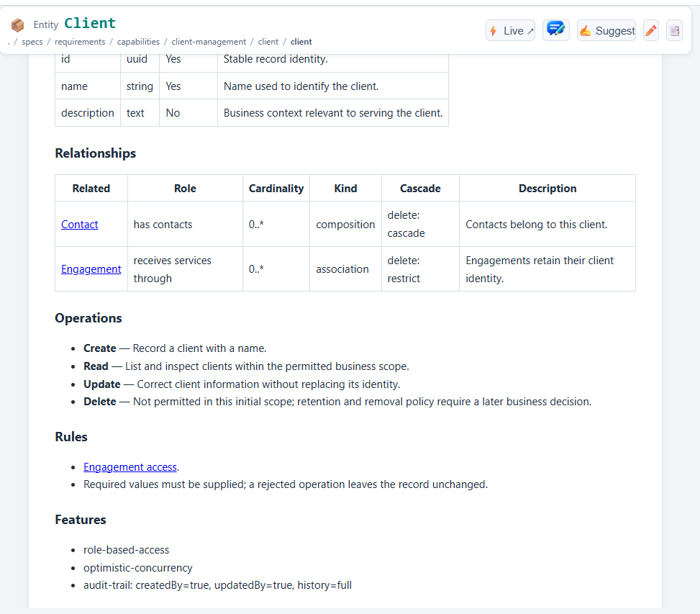This screenshot has height=614, width=700.
Task: Navigate to client-management breadcrumb
Action: click(x=209, y=42)
